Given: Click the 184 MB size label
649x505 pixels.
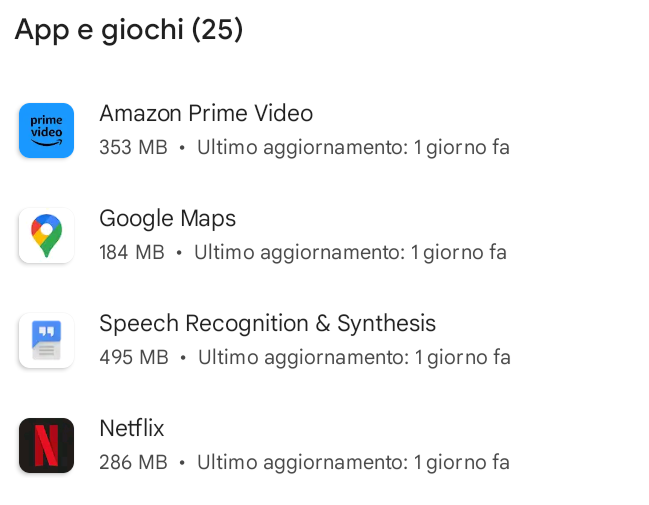Looking at the screenshot, I should point(131,253).
